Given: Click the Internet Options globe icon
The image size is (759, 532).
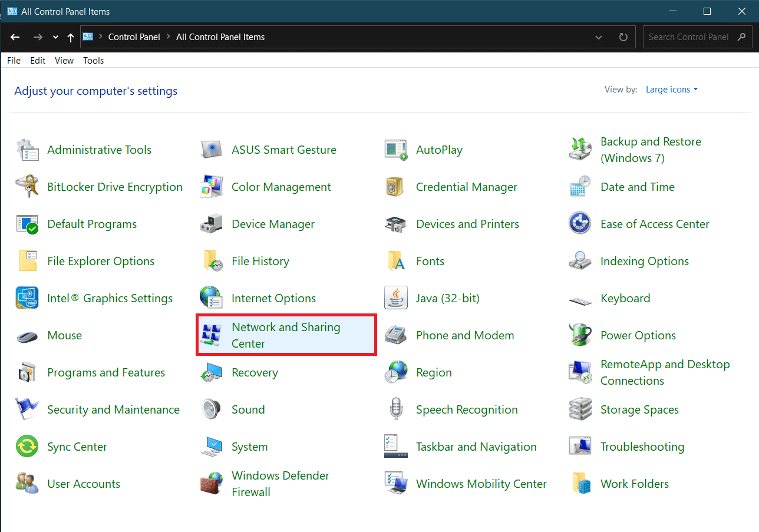Looking at the screenshot, I should click(x=212, y=298).
